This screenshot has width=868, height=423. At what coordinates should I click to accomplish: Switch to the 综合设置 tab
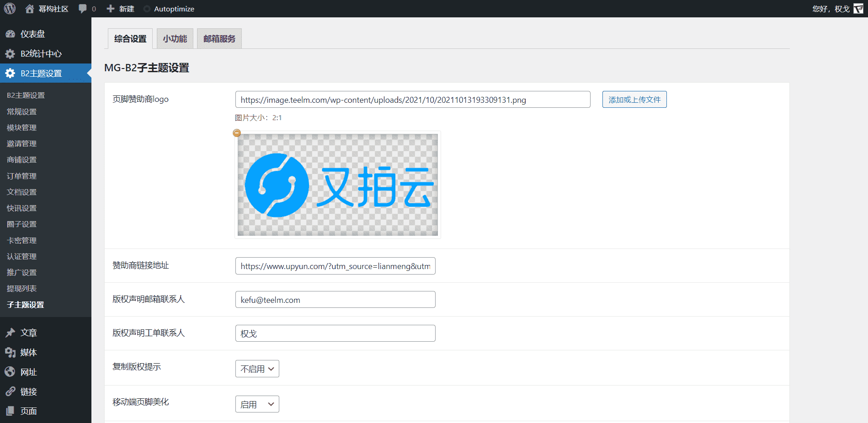coord(130,39)
